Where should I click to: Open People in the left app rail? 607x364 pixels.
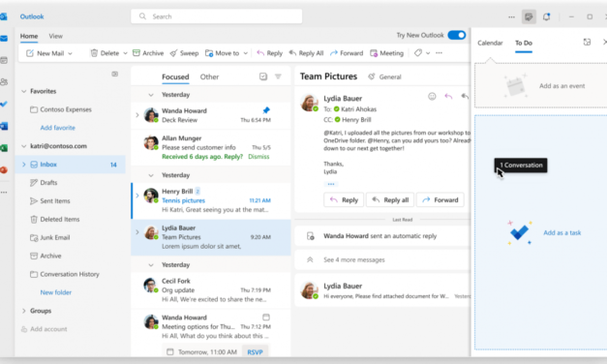[x=4, y=82]
